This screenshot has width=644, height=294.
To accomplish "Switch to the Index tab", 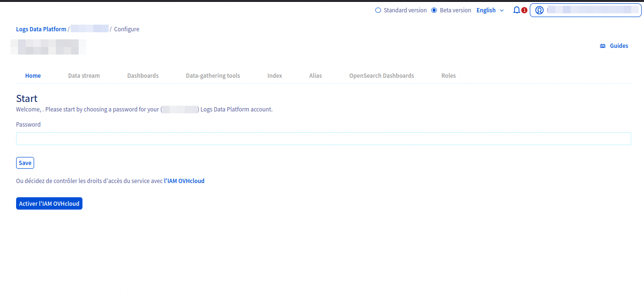I will 274,76.
